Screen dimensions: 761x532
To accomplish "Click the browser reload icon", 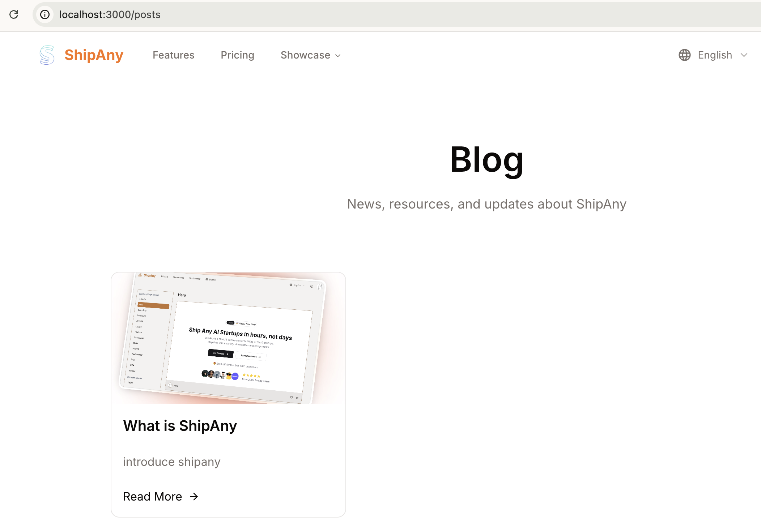I will tap(14, 14).
